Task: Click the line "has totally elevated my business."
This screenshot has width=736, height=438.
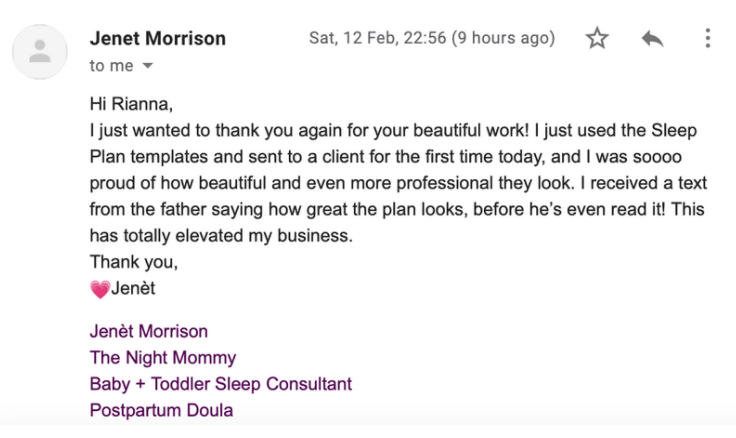Action: [x=220, y=236]
